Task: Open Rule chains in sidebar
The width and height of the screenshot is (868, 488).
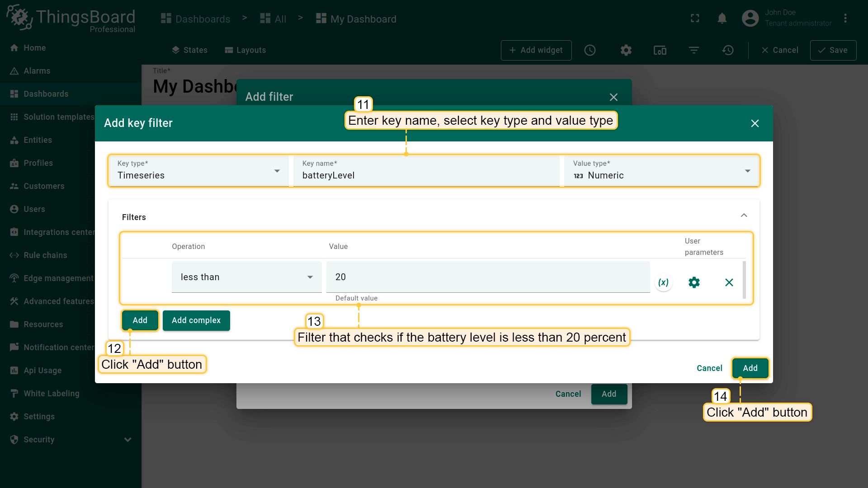Action: (x=45, y=255)
